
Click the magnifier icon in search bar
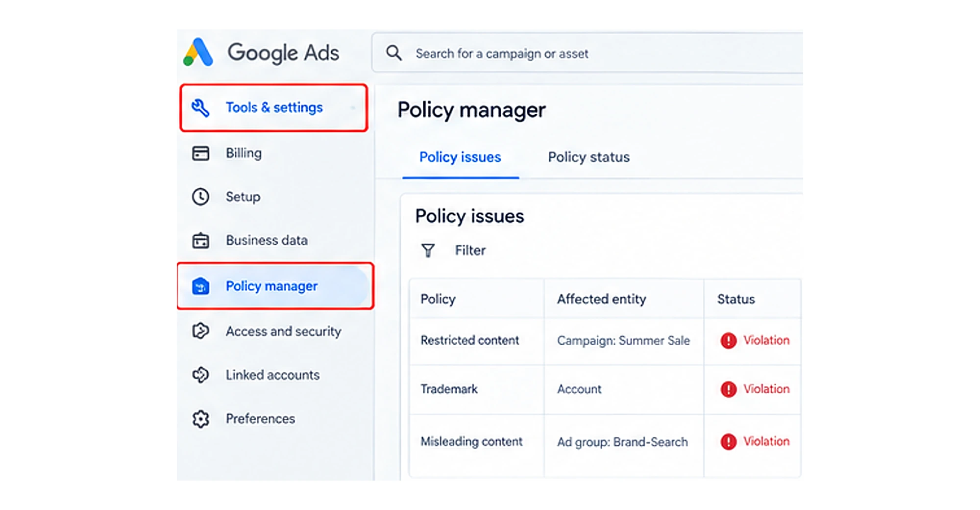point(394,53)
